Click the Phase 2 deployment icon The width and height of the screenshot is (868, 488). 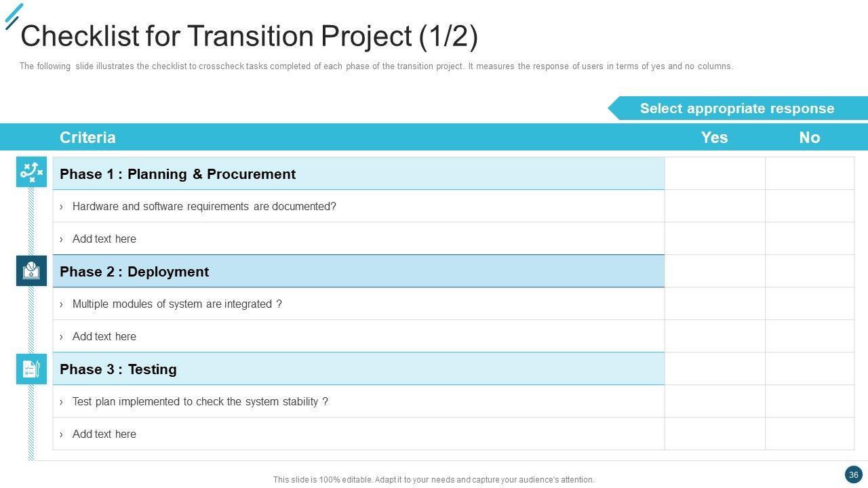(31, 270)
